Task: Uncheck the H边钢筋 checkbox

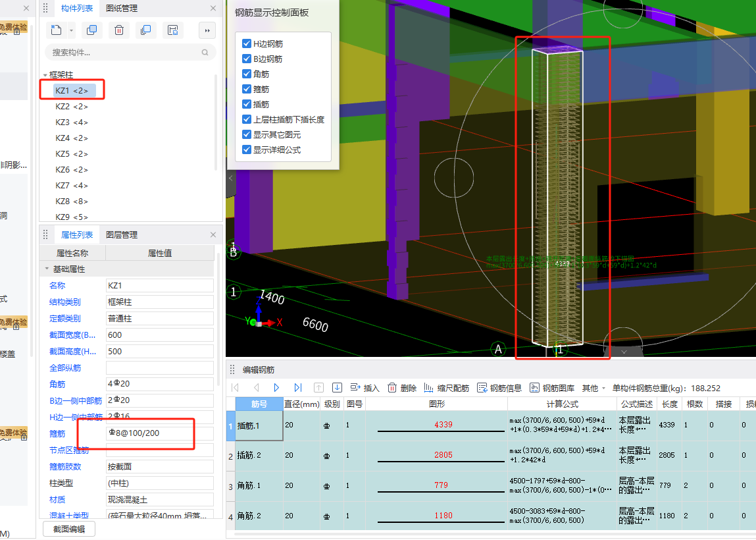Action: click(x=246, y=43)
